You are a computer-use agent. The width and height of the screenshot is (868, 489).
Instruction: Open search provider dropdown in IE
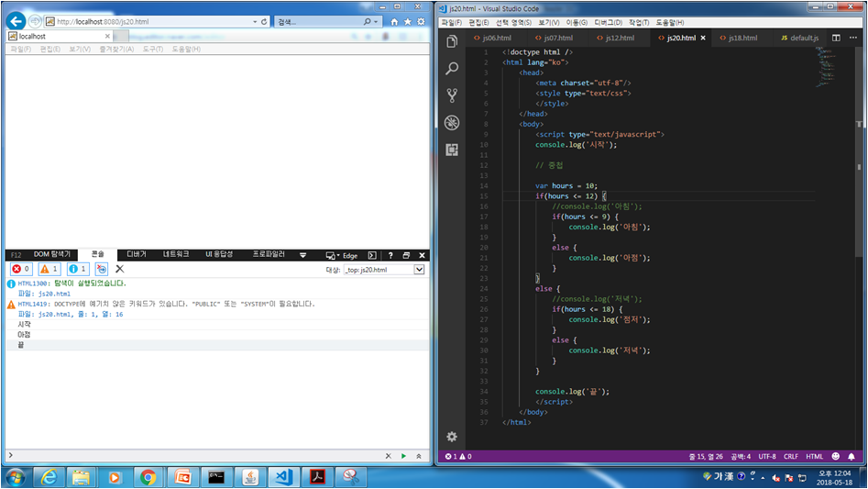pos(377,22)
